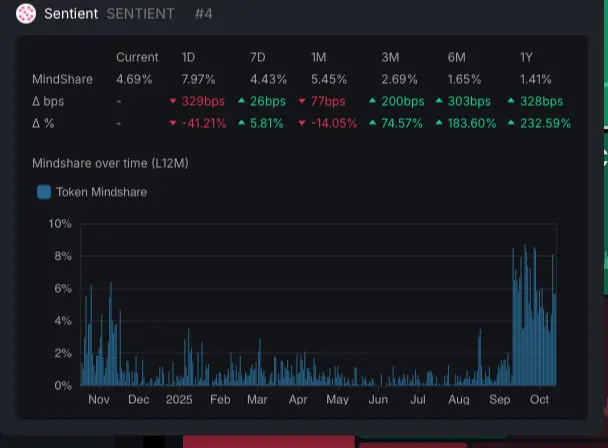Click the SENTIENT ticker label

click(x=141, y=14)
